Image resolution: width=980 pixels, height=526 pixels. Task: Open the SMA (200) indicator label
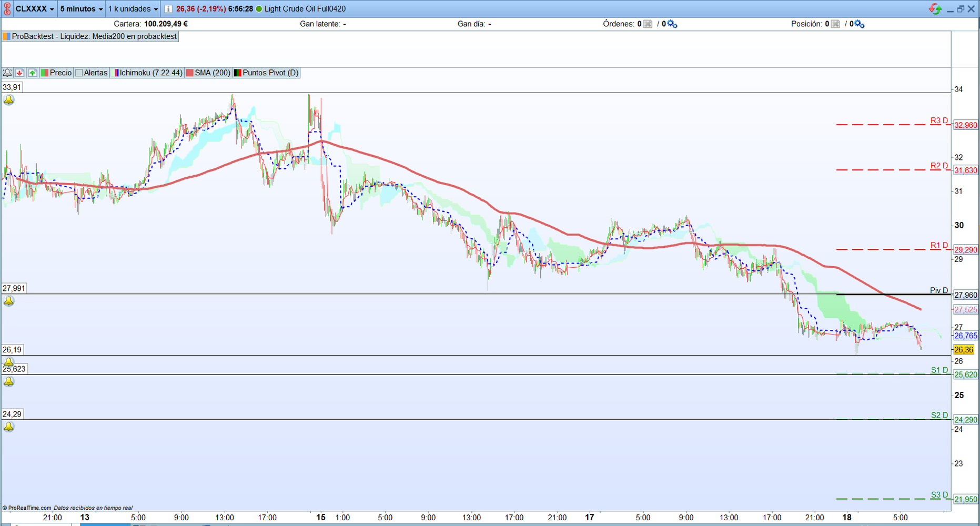(208, 73)
